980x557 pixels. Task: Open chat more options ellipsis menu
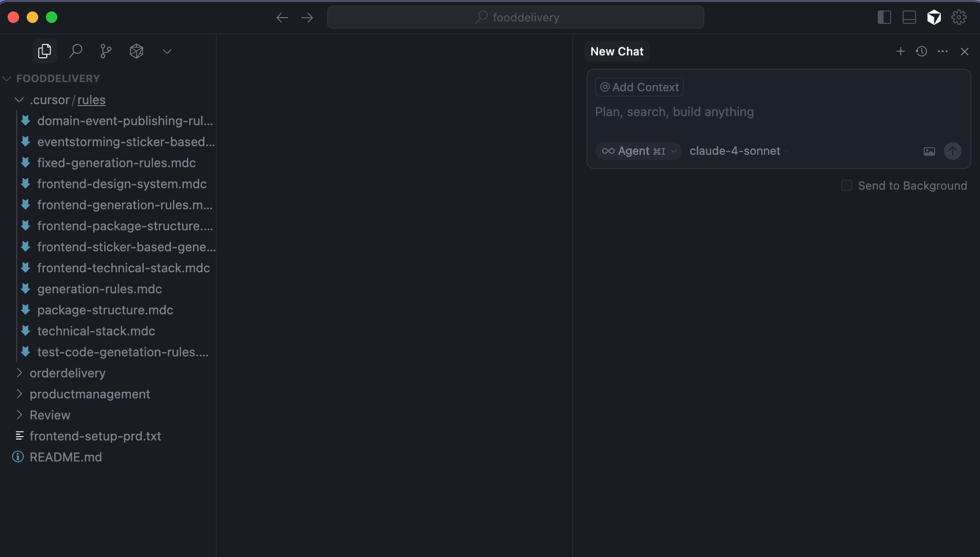click(942, 51)
